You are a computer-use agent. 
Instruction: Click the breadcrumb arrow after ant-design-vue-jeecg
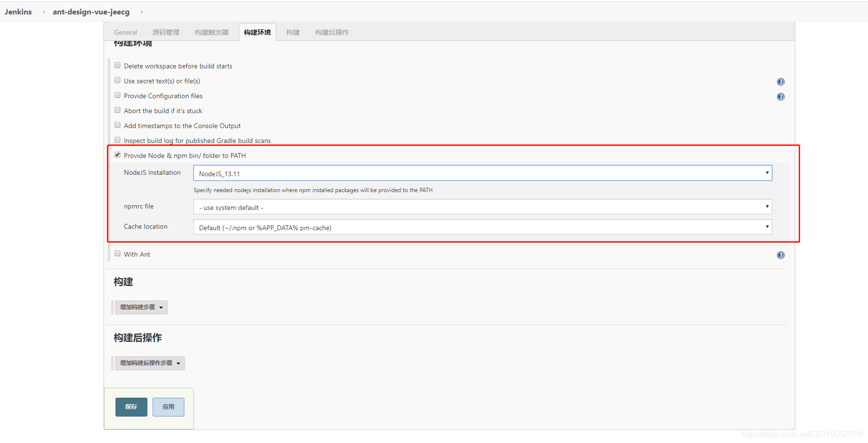(x=142, y=12)
